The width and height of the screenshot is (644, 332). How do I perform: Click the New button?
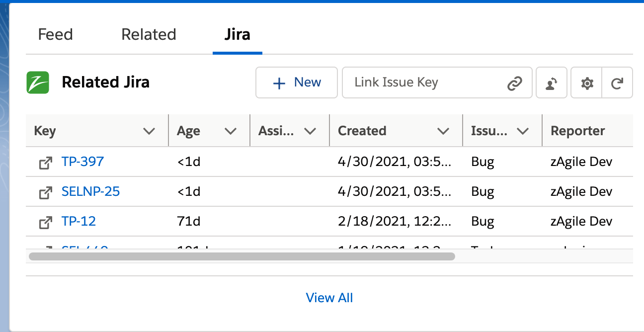click(297, 83)
